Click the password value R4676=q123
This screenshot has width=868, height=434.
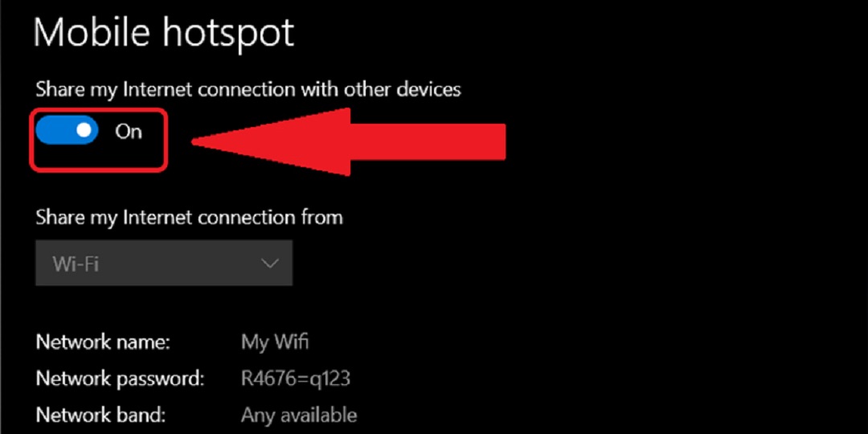click(x=296, y=379)
